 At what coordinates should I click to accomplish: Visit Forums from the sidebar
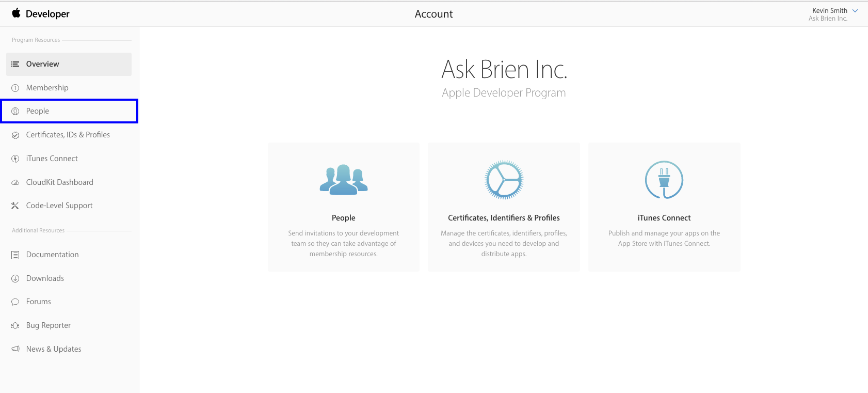69,302
